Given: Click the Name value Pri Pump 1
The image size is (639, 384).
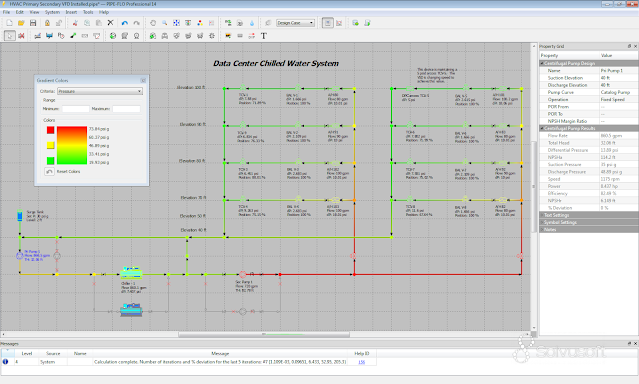Looking at the screenshot, I should tap(618, 71).
